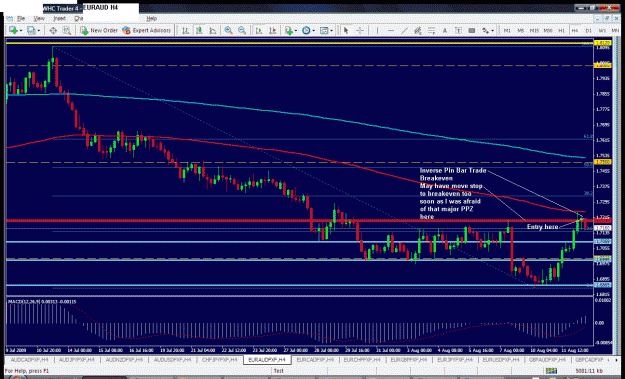The height and width of the screenshot is (379, 625).
Task: Select the Vertical Line drawing tool
Action: point(377,30)
